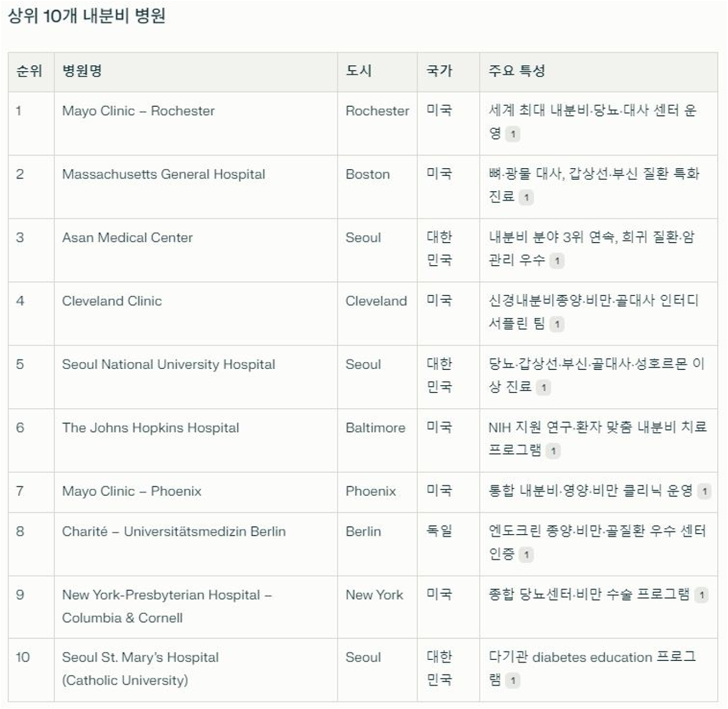Screen dimensions: 728x709
Task: Click "당뇨·갑상선·부신·골대사·성호르몬 이상 진료"
Action: coord(596,375)
